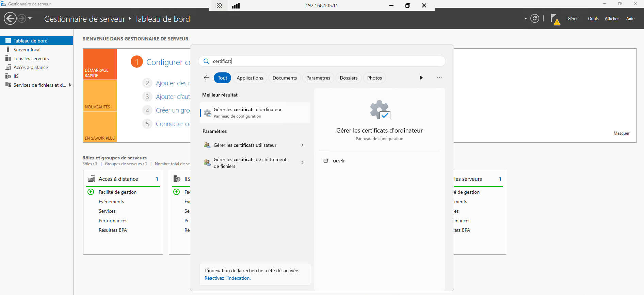The image size is (644, 295).
Task: Open the Gérer menu
Action: (x=573, y=19)
